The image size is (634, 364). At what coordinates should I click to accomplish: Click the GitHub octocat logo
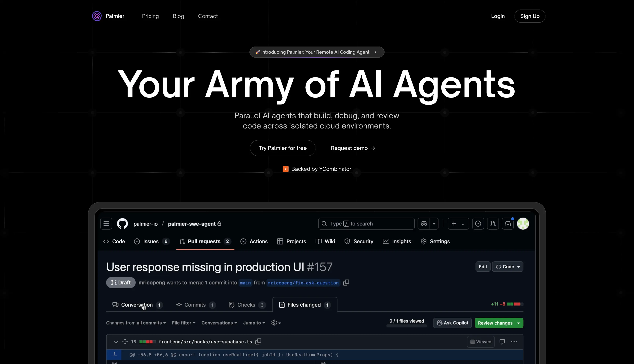tap(122, 223)
